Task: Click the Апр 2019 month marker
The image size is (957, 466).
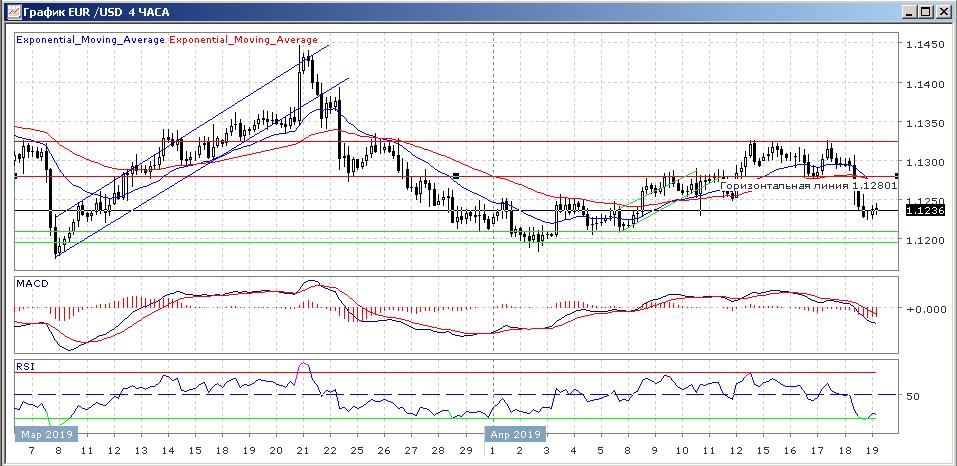Action: point(515,434)
